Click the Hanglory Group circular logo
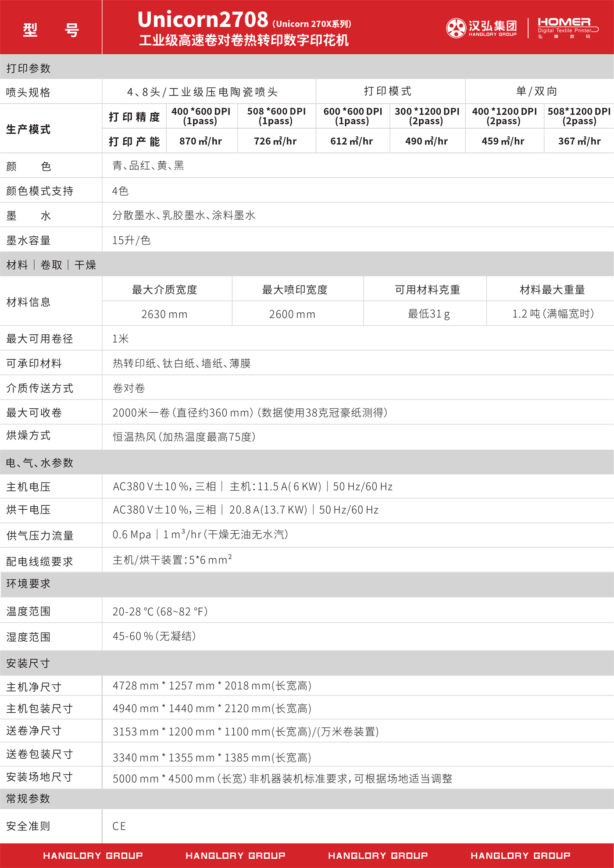This screenshot has width=614, height=868. 456,29
